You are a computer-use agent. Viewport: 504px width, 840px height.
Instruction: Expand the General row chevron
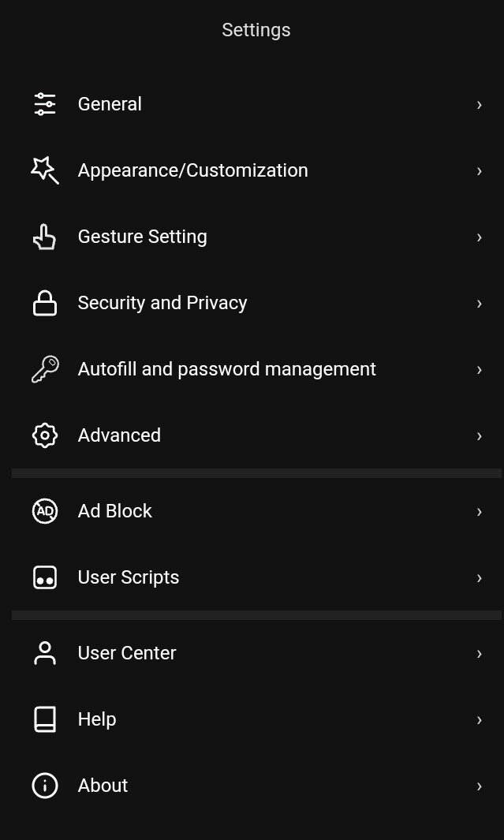point(479,104)
